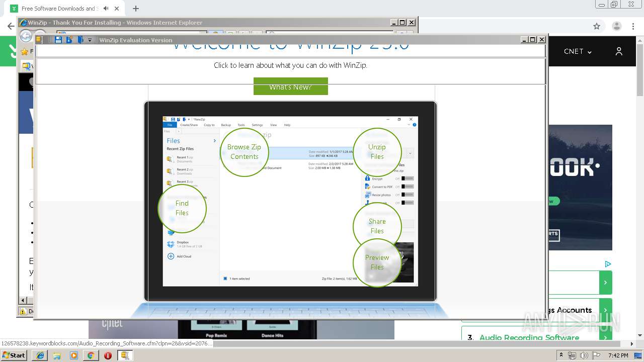Click the Chrome horizontal scrollbar right arrow

coord(632,344)
